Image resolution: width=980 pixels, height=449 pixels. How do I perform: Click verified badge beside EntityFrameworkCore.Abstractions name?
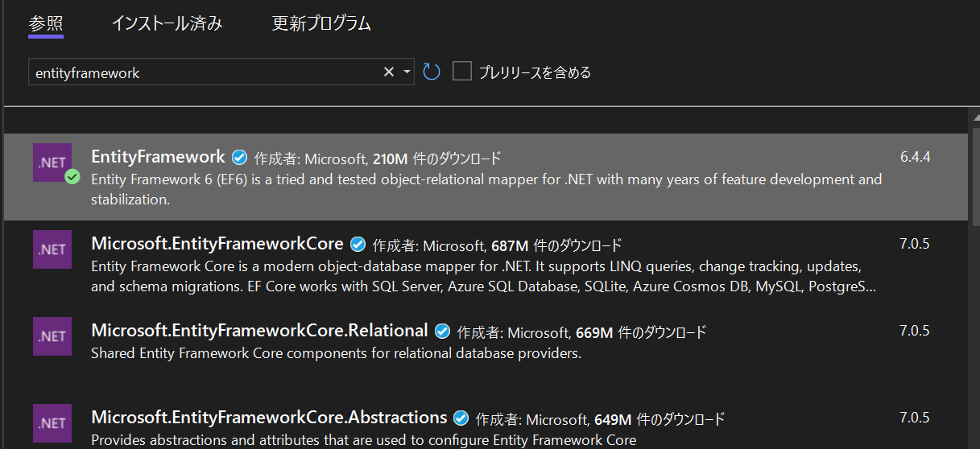coord(461,418)
